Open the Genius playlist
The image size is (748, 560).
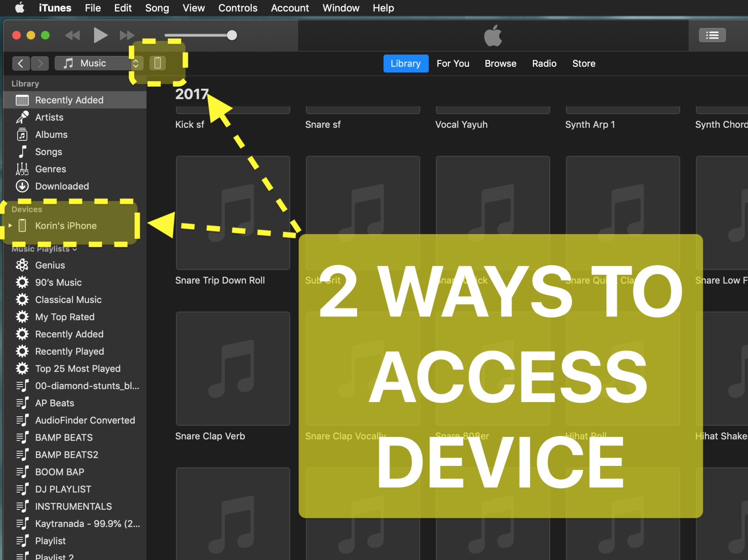point(75,265)
